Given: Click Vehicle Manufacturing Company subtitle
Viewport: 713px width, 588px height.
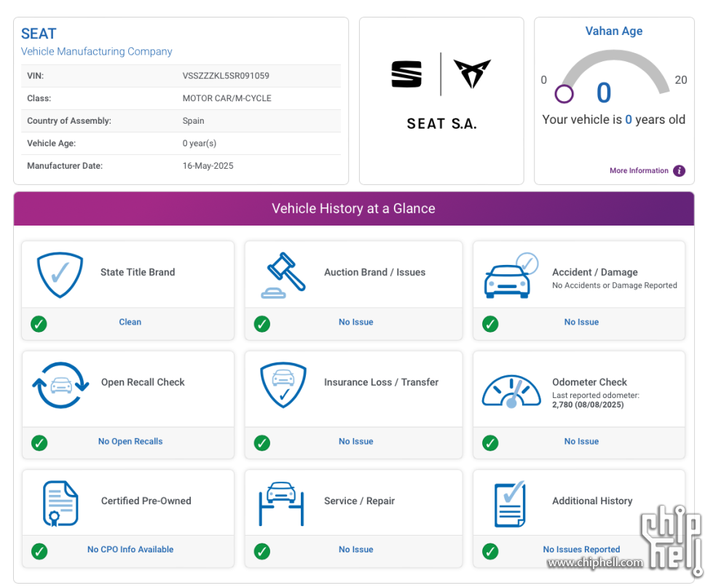Looking at the screenshot, I should (96, 52).
